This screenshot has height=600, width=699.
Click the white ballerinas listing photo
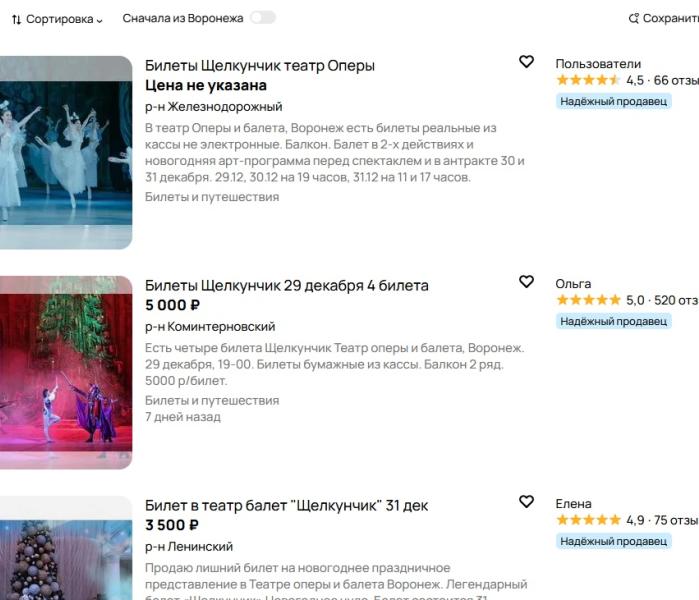pyautogui.click(x=66, y=152)
